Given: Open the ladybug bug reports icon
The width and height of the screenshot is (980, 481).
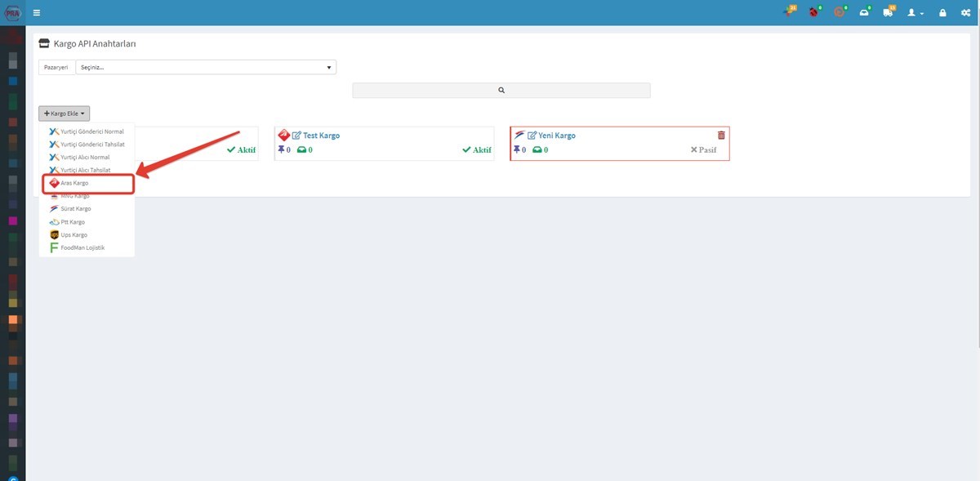Looking at the screenshot, I should click(x=814, y=12).
